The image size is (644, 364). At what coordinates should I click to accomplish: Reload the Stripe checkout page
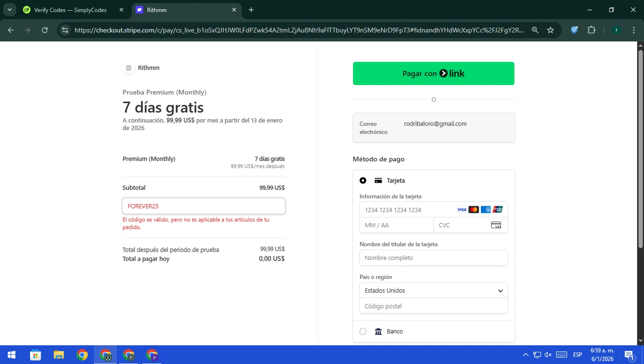(x=45, y=30)
